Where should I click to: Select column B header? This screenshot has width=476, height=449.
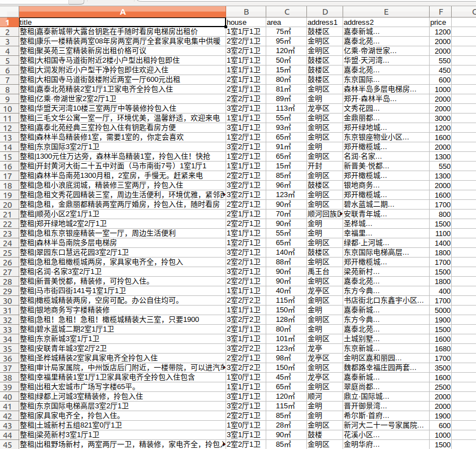(x=246, y=12)
